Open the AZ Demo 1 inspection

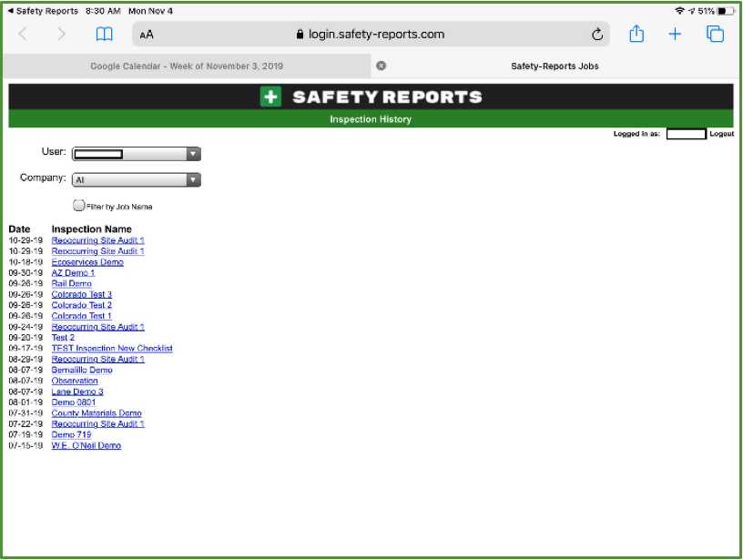(74, 273)
